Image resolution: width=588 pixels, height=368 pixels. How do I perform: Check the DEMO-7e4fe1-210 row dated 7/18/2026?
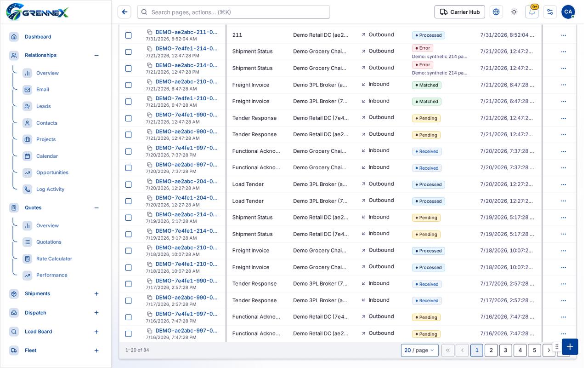(x=129, y=267)
